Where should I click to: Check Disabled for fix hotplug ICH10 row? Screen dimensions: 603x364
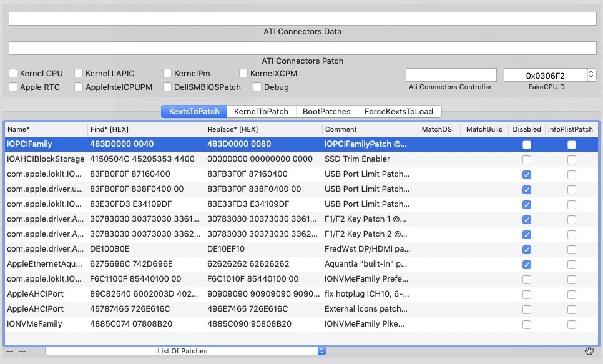(x=527, y=294)
